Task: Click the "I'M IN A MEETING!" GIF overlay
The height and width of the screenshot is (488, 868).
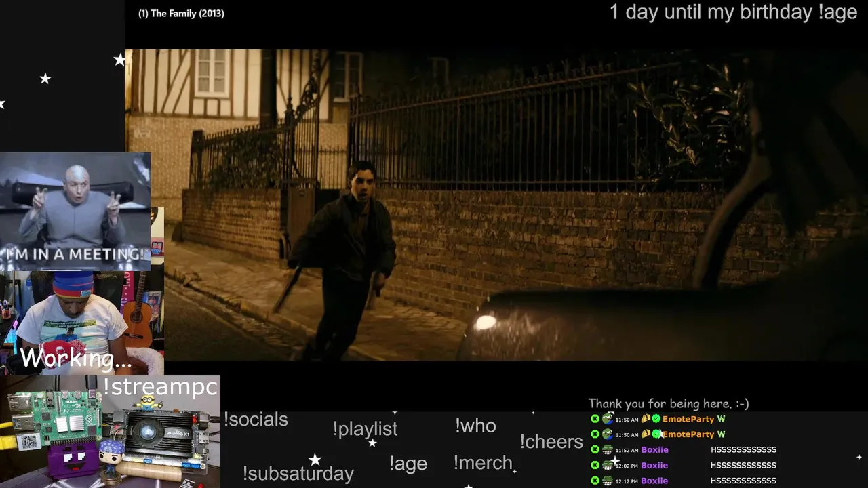Action: point(75,211)
